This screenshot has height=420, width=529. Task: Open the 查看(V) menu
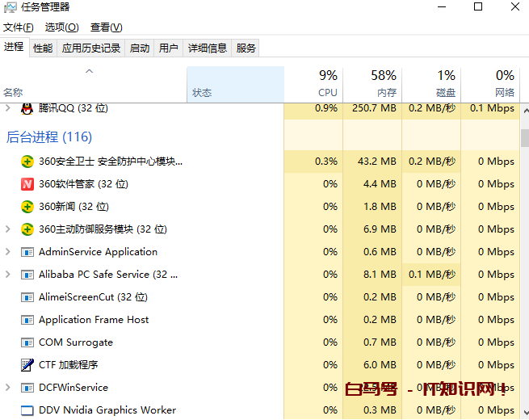tap(106, 27)
